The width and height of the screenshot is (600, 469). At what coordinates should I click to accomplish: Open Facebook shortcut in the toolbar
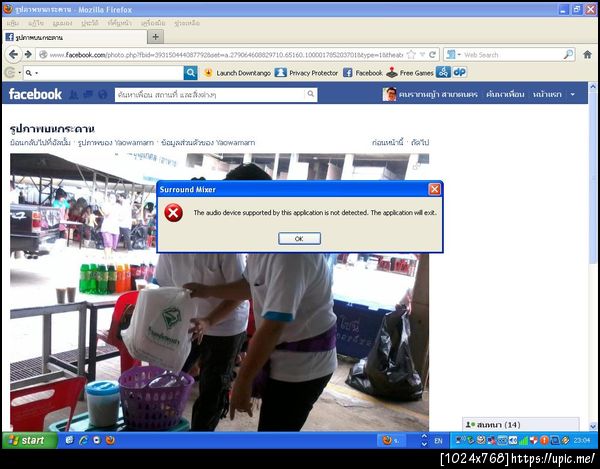[362, 73]
